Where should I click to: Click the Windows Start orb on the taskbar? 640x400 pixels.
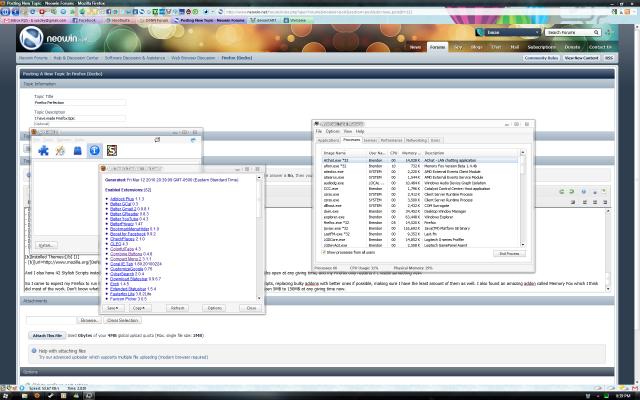click(x=5, y=396)
